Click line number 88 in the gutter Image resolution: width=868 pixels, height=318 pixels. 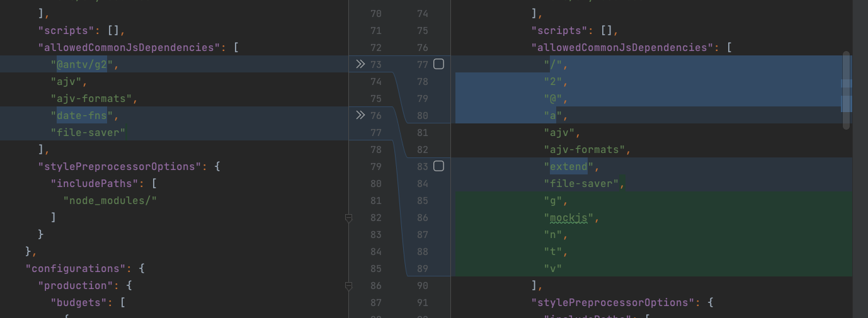422,251
